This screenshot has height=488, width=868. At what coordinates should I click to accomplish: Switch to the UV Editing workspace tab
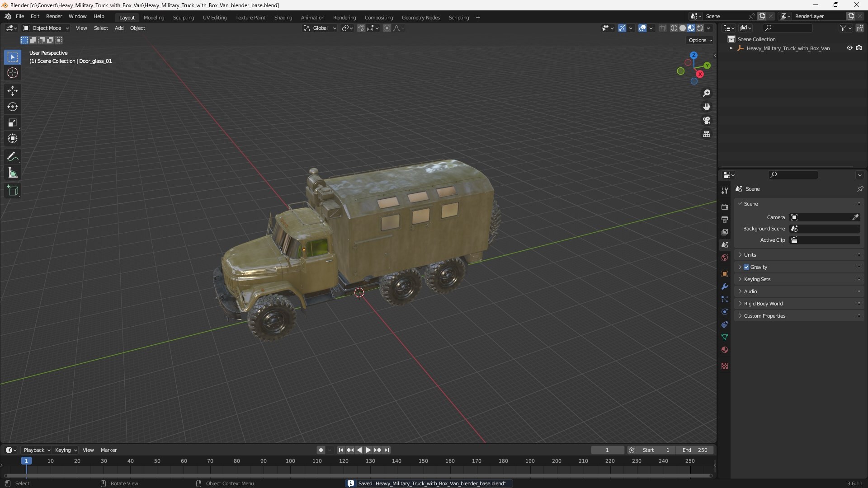tap(215, 18)
